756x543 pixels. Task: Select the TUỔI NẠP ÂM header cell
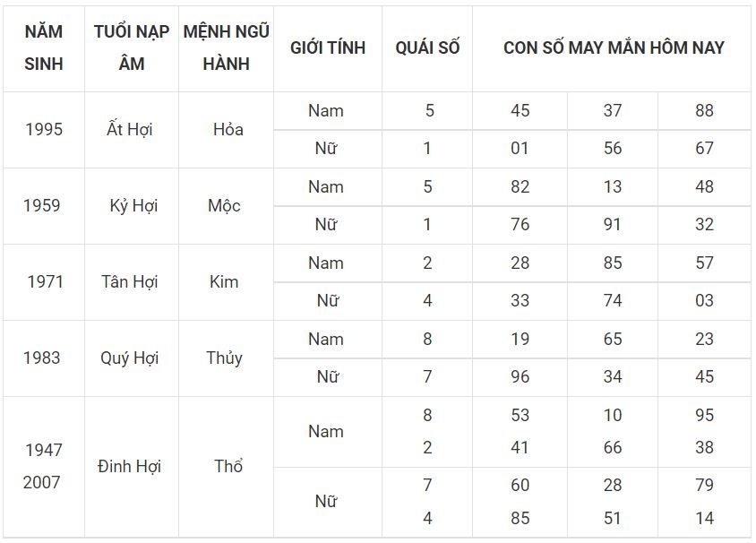click(132, 47)
